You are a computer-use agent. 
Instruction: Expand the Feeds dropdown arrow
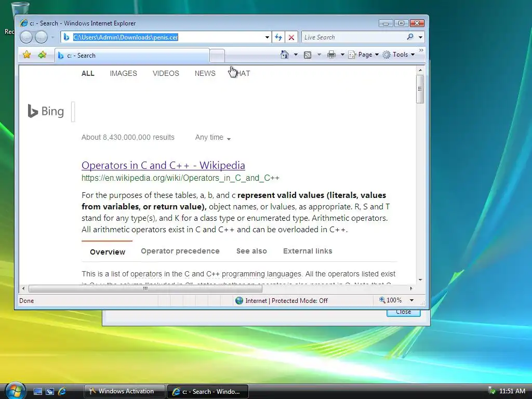point(319,55)
